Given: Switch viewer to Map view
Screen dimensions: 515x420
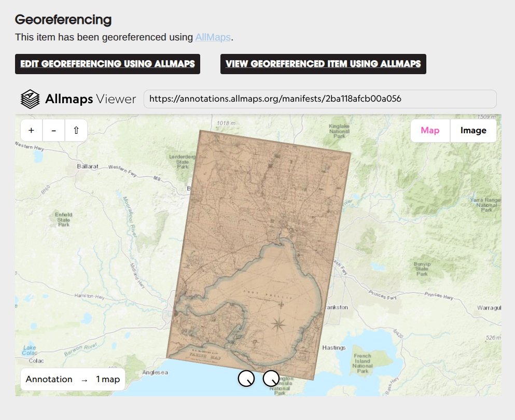Looking at the screenshot, I should (430, 131).
